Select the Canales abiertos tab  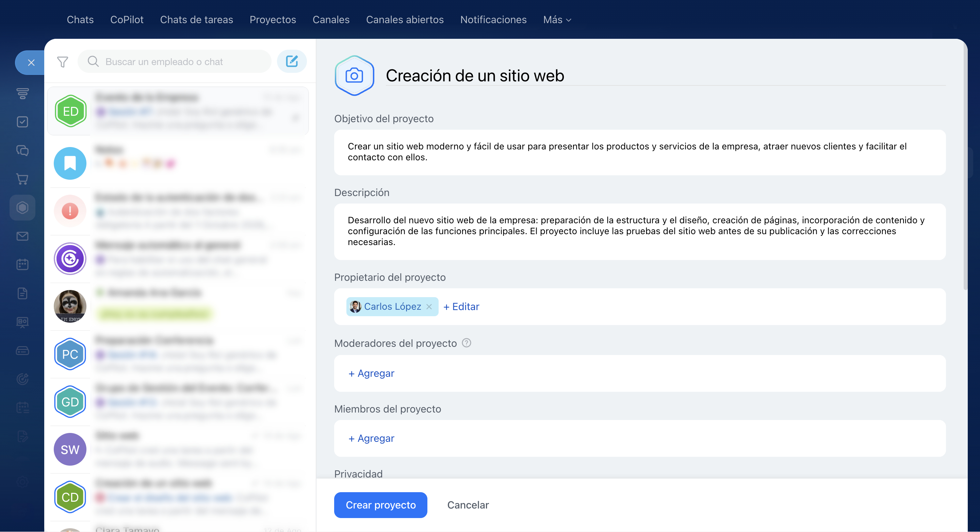click(405, 20)
